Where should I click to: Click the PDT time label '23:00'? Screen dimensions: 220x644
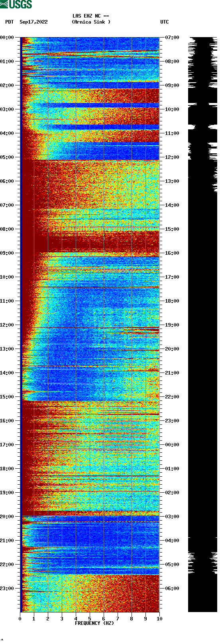pyautogui.click(x=7, y=589)
